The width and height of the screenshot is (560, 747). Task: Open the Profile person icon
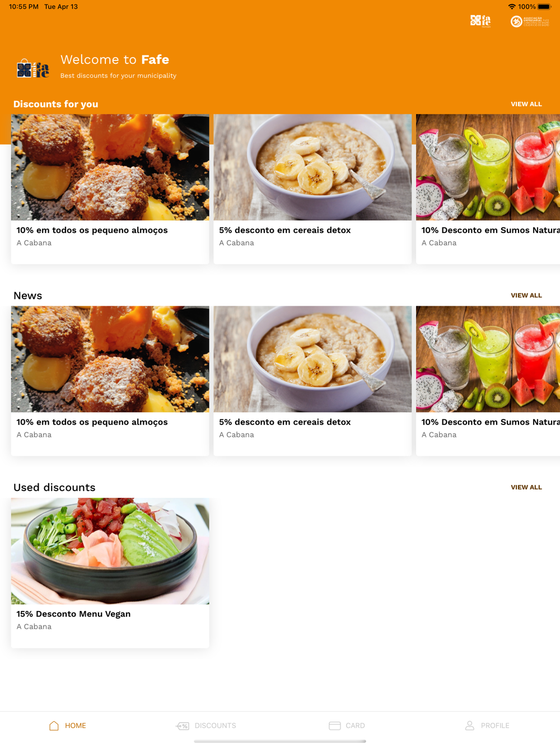470,726
